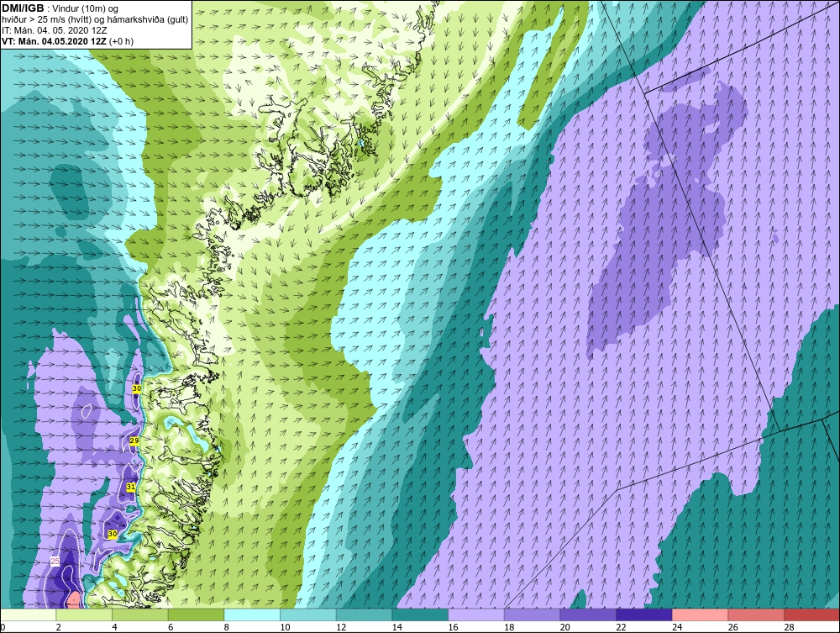
Task: Click the IT initial time line
Action: click(55, 30)
